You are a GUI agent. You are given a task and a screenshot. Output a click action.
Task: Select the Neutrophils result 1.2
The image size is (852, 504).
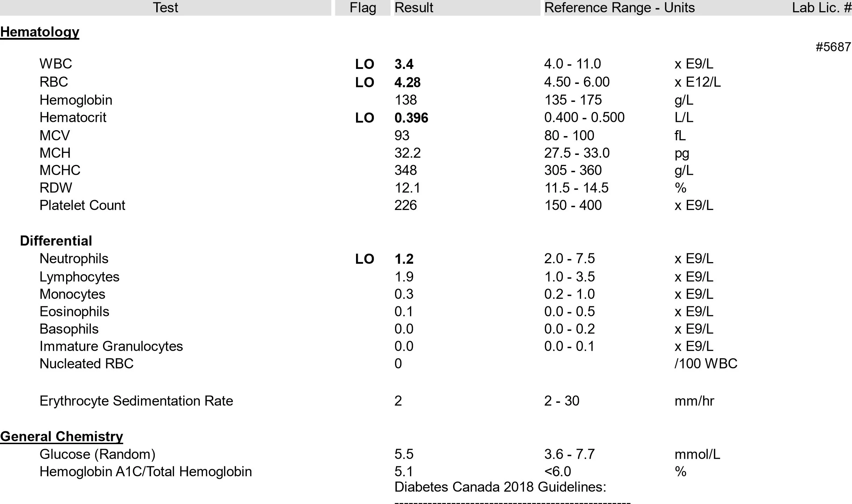[404, 259]
